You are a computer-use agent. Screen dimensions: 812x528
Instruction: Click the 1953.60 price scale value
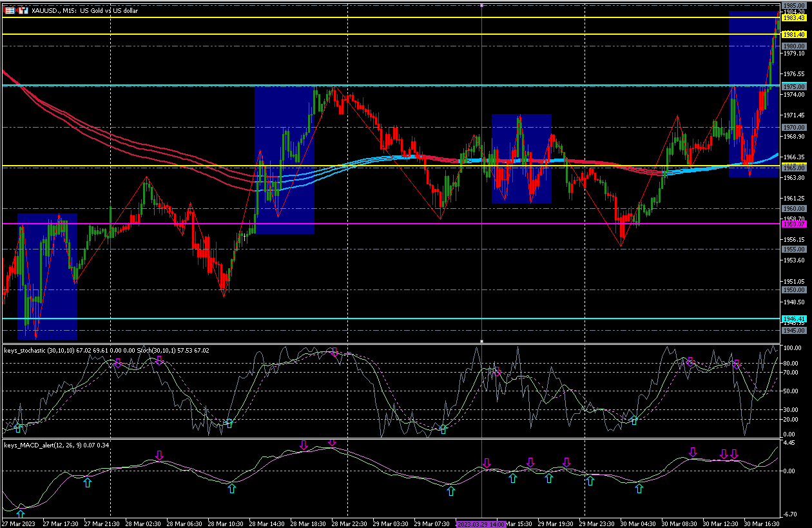[793, 260]
